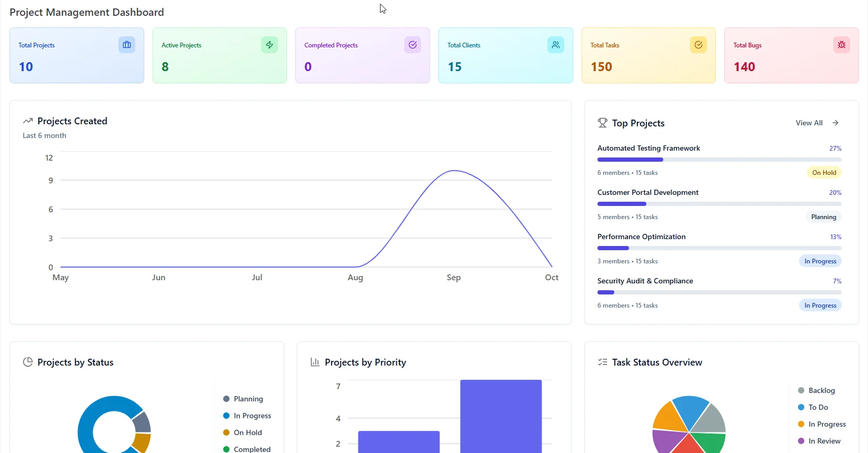Click the On Hold status badge
Viewport: 868px width, 453px height.
(824, 172)
